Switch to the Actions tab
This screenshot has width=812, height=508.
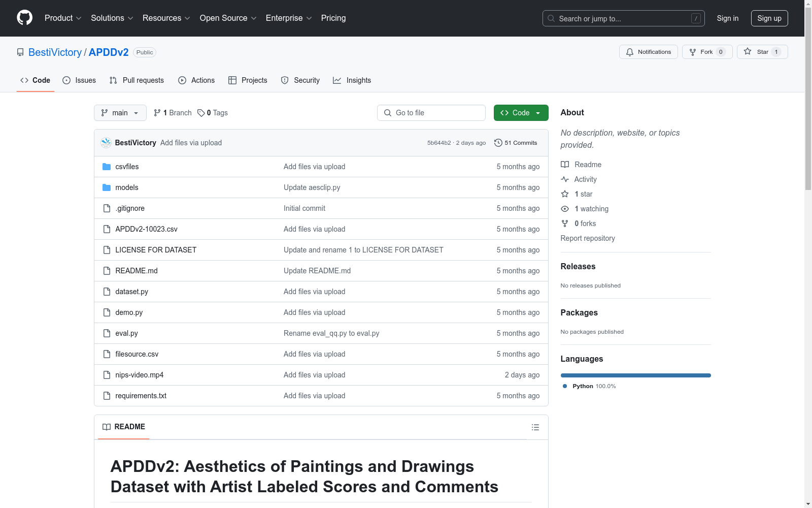tap(196, 80)
